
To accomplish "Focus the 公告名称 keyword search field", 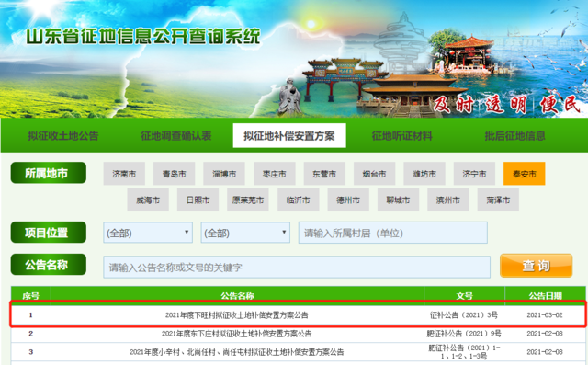I will (297, 268).
